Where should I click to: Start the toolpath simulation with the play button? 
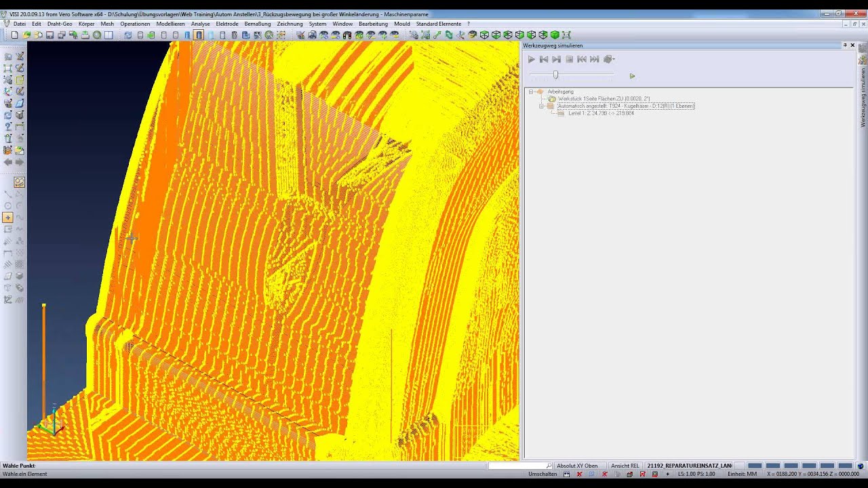click(532, 60)
